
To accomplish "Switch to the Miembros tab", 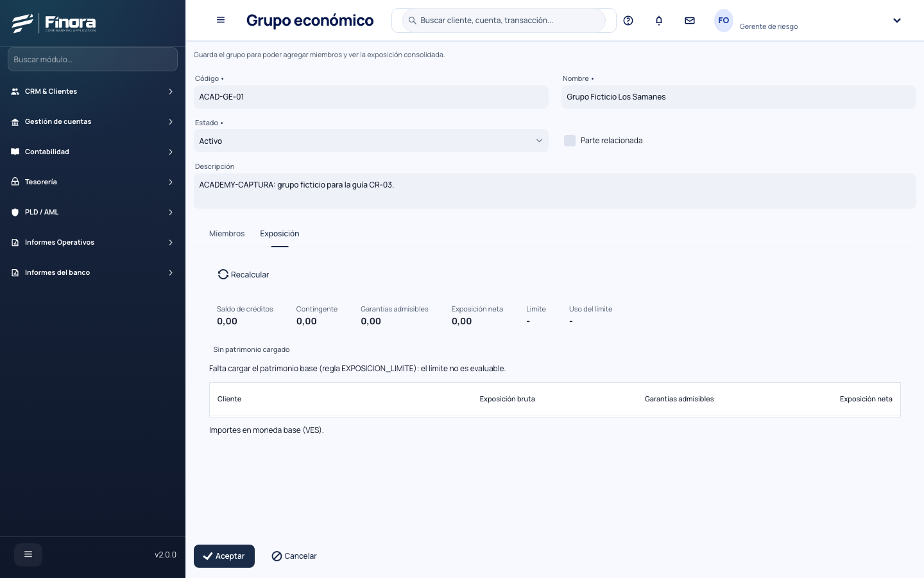I will click(227, 234).
